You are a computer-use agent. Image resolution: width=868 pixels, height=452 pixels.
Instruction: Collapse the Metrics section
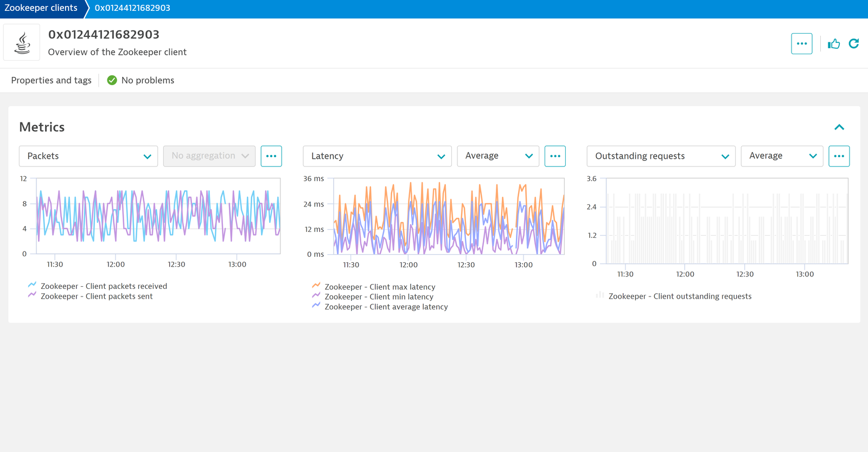[839, 127]
